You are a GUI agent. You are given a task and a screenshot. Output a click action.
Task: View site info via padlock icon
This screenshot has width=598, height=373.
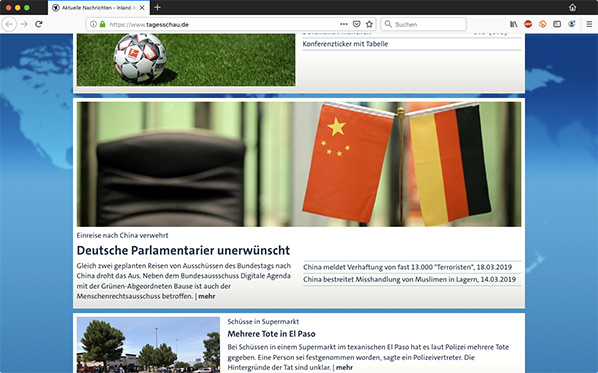coord(102,24)
